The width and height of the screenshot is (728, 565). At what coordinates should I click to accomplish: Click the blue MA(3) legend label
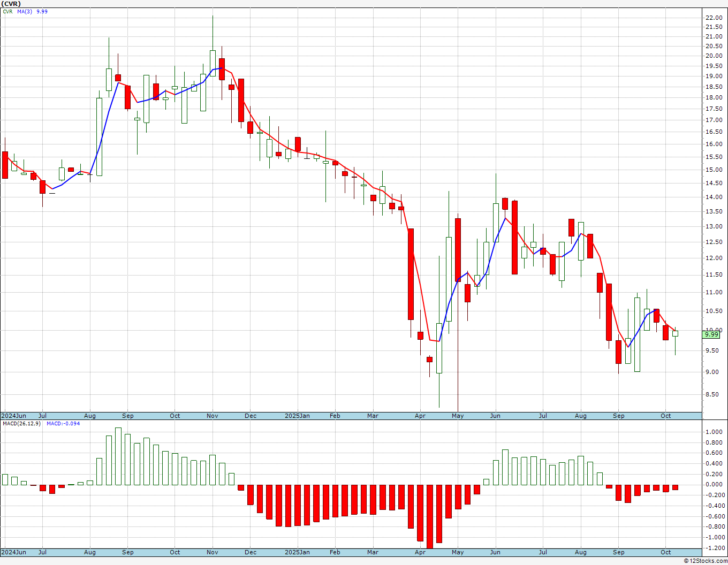tap(25, 11)
